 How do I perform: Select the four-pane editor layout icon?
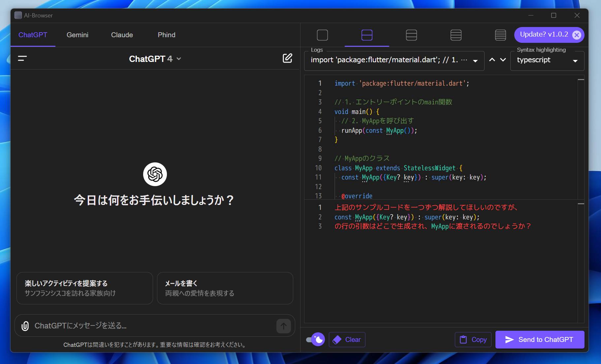coord(456,35)
